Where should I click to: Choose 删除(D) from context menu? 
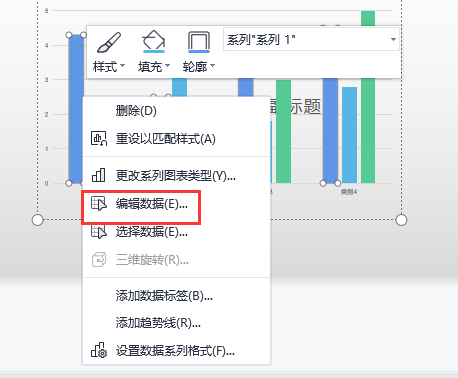click(176, 111)
